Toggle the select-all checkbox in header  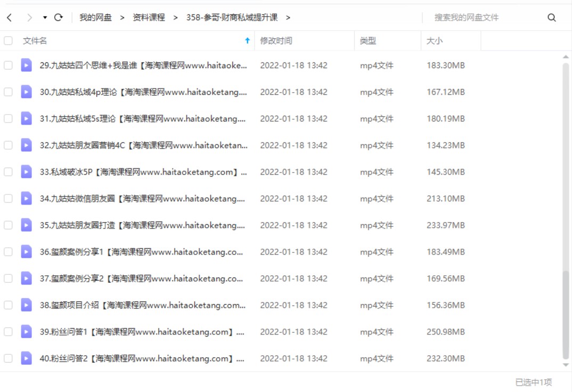8,40
